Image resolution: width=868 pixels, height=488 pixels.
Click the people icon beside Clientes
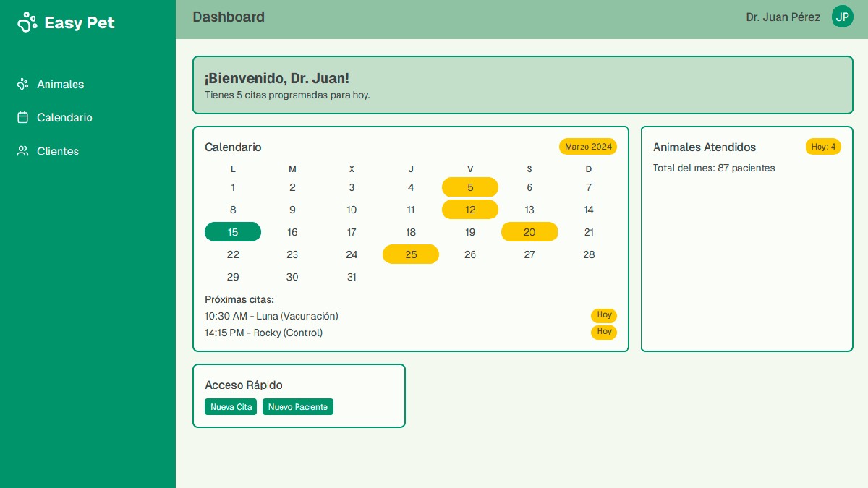pyautogui.click(x=22, y=151)
